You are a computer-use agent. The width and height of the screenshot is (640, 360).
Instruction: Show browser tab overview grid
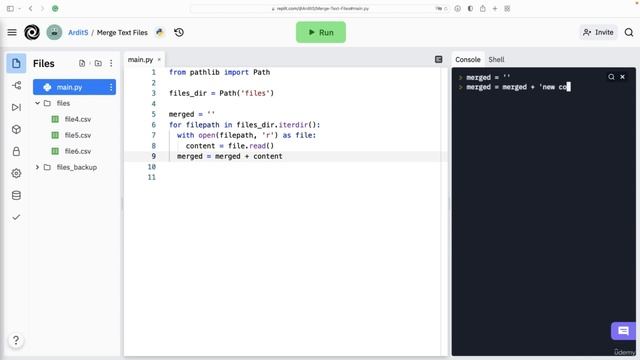pyautogui.click(x=507, y=9)
